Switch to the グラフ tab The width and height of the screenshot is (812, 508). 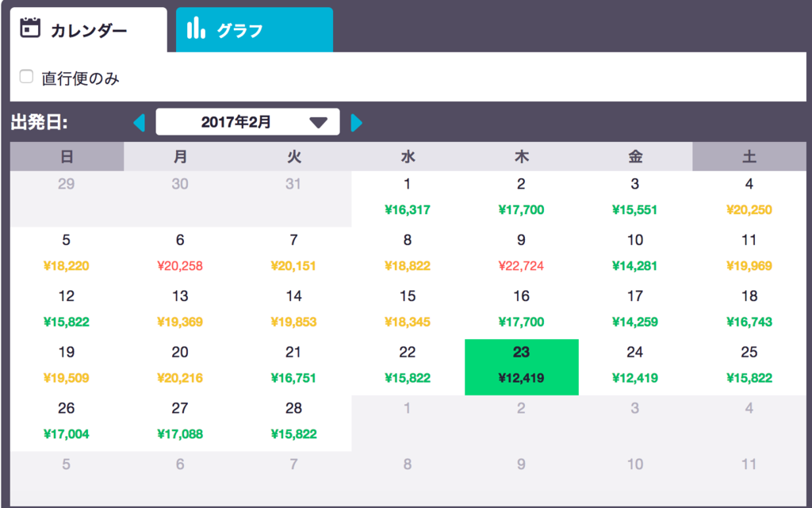[x=255, y=30]
